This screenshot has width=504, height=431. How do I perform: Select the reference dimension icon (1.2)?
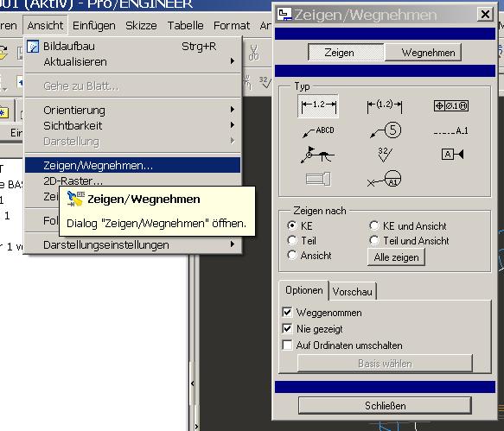tap(385, 106)
